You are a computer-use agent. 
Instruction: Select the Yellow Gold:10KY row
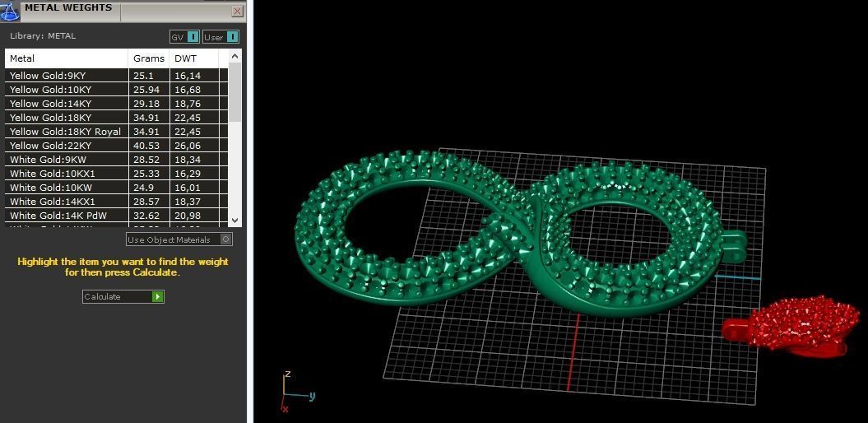point(116,89)
